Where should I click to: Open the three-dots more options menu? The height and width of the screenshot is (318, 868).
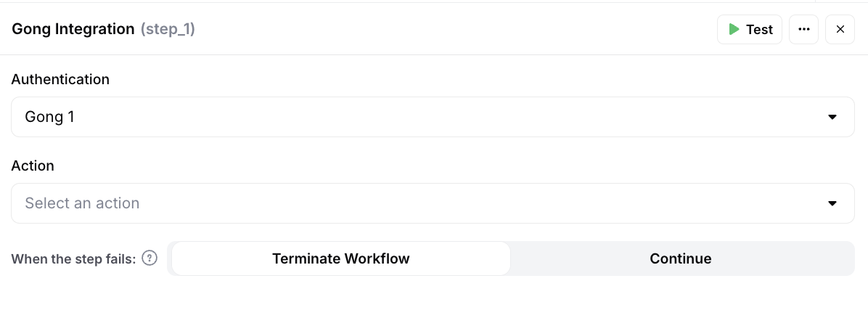803,30
